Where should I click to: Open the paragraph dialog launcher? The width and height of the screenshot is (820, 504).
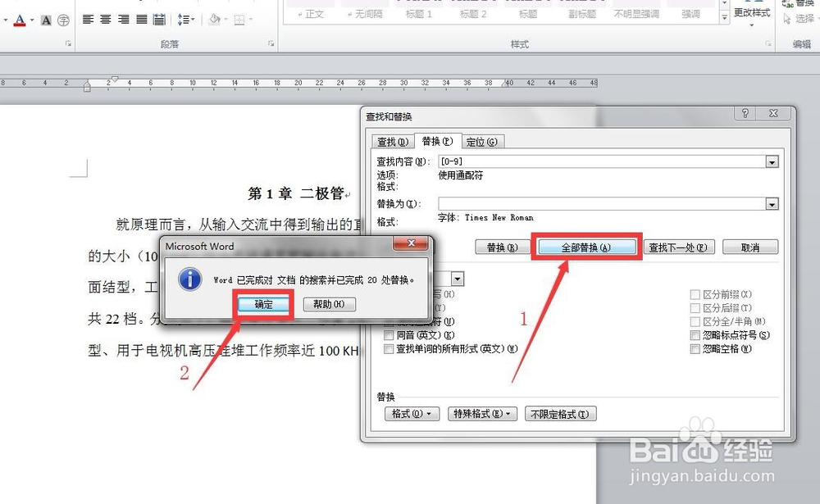(271, 44)
